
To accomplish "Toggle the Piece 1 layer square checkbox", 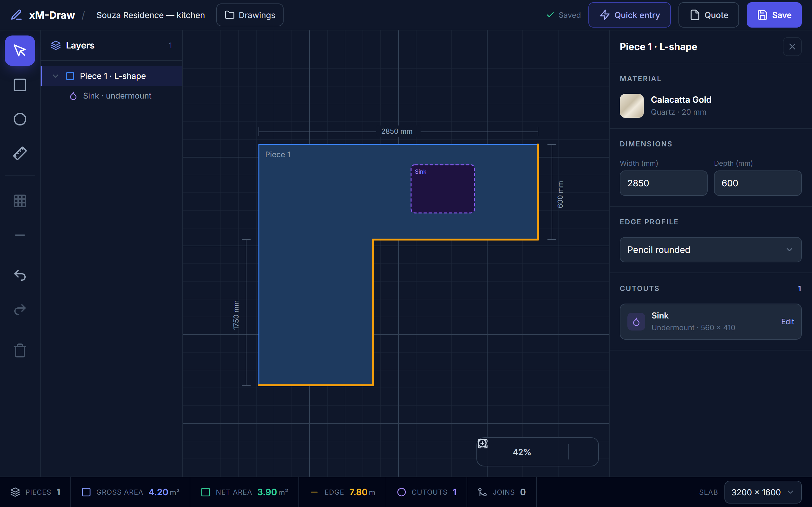I will click(70, 76).
